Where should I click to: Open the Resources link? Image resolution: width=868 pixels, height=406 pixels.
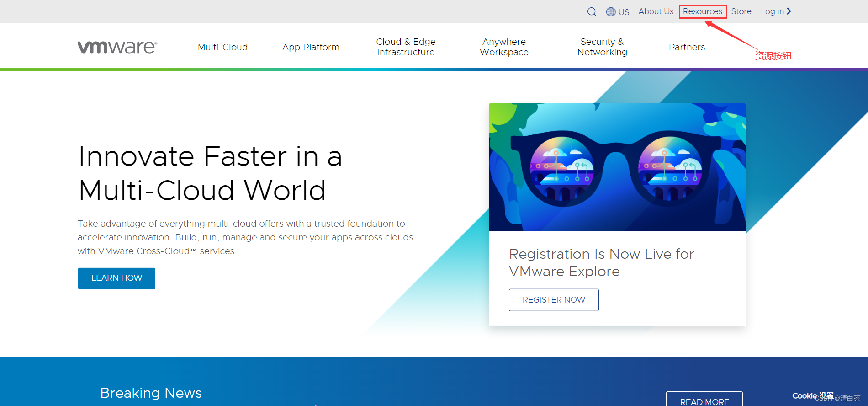click(703, 11)
